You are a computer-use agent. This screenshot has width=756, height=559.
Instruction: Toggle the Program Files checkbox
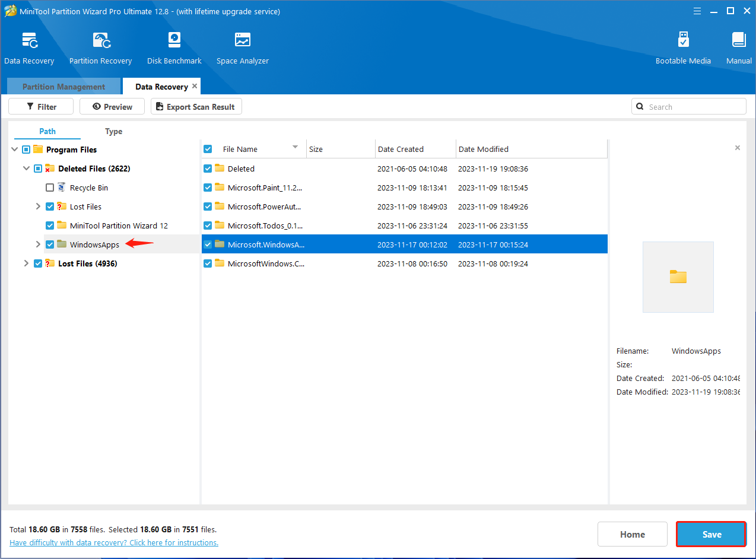26,150
